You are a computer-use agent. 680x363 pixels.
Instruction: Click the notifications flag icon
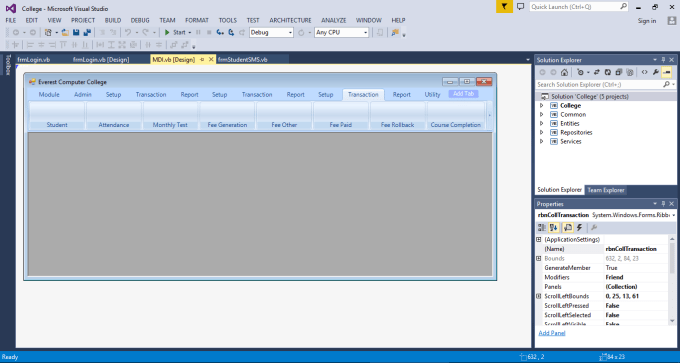(504, 7)
